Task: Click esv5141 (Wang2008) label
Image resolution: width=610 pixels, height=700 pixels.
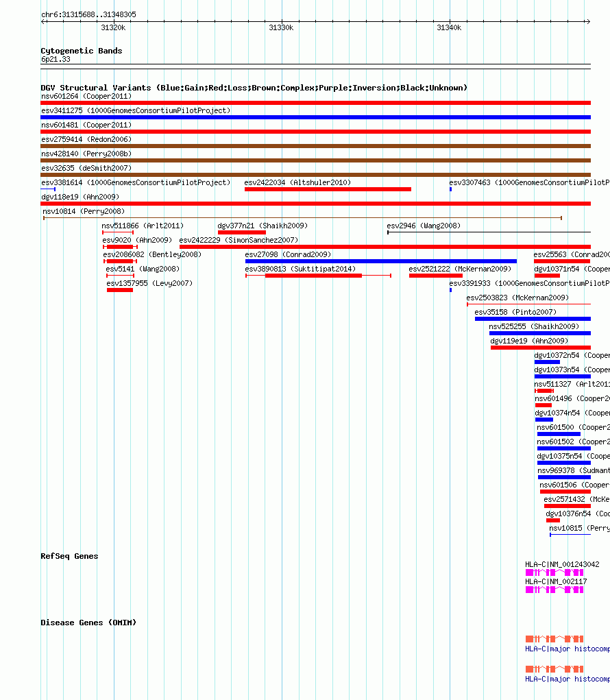Action: [143, 269]
